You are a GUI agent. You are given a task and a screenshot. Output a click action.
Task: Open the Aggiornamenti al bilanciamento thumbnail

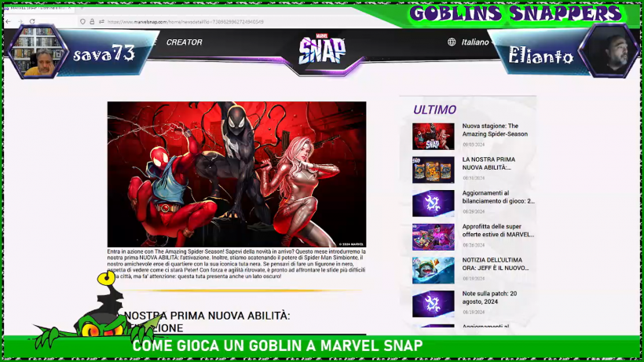pyautogui.click(x=434, y=203)
